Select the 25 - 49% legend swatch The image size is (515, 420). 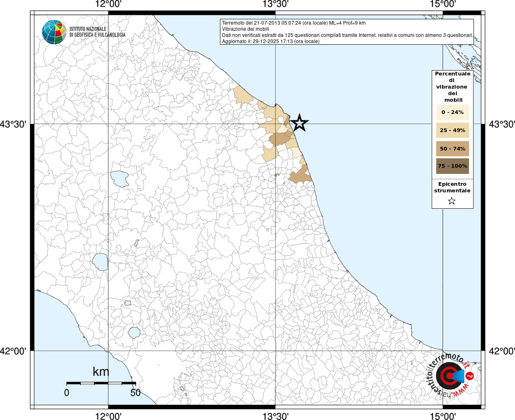(x=453, y=130)
